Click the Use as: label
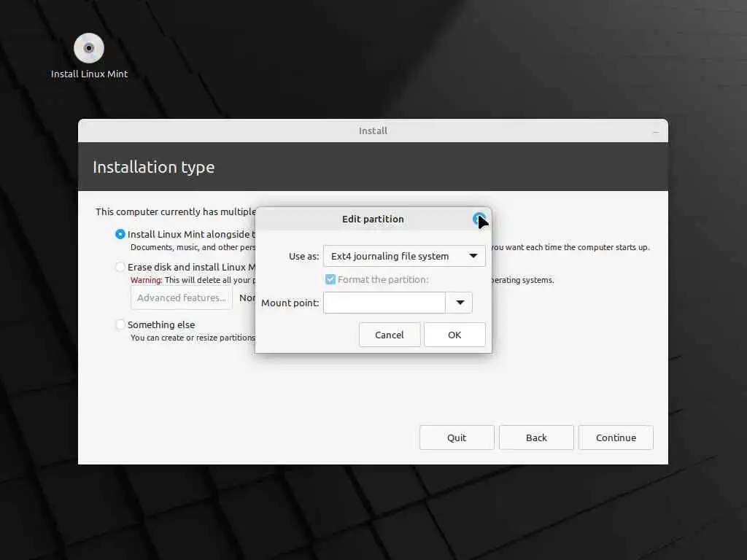This screenshot has height=560, width=747. coord(304,256)
